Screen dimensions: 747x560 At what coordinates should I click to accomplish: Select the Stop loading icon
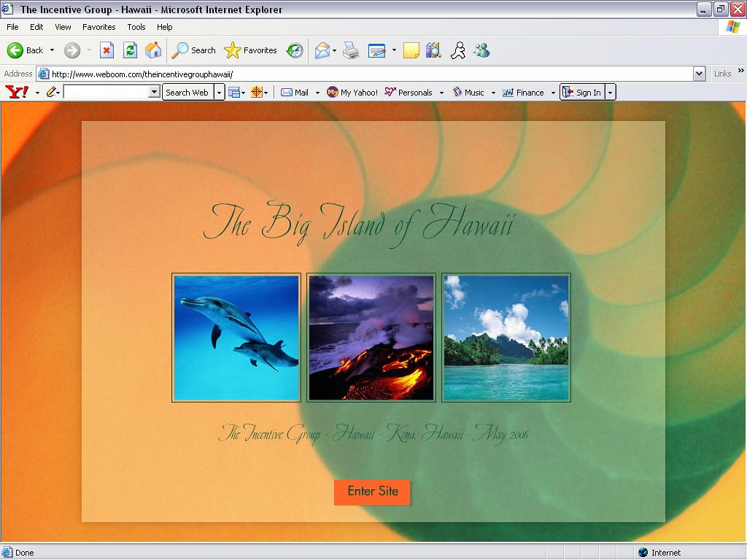pyautogui.click(x=108, y=50)
